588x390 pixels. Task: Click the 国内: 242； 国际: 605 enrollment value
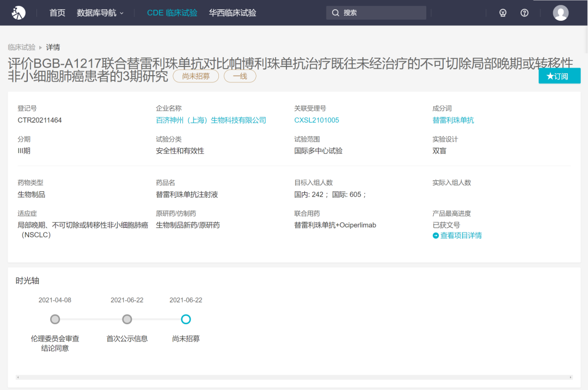tap(330, 194)
